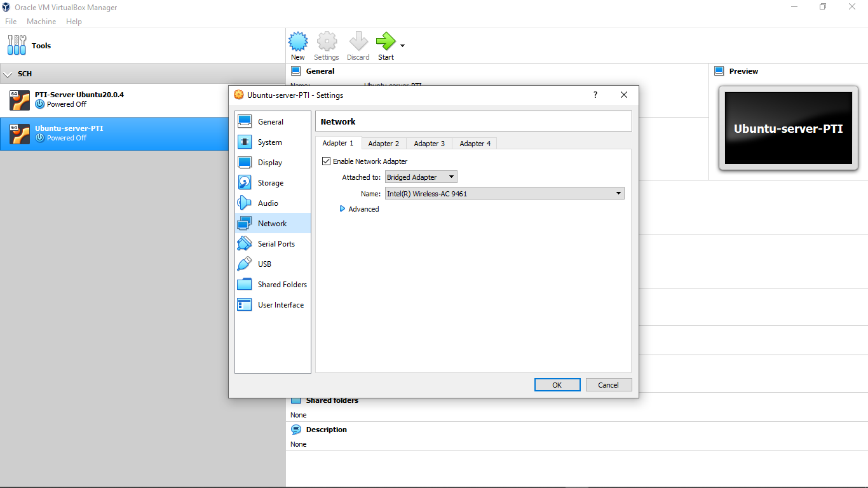This screenshot has height=488, width=868.
Task: Select Ubuntu-server-PTI virtual machine entry
Action: [x=114, y=134]
